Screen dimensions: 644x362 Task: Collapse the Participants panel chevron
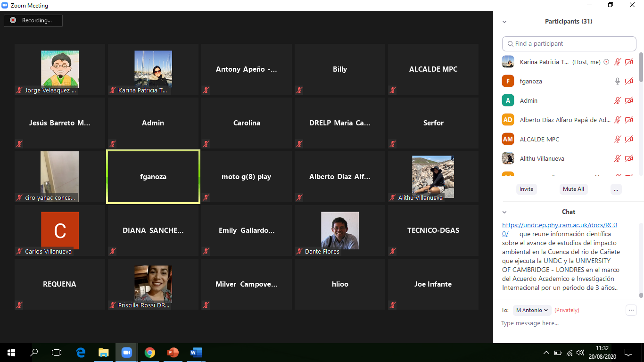point(504,22)
